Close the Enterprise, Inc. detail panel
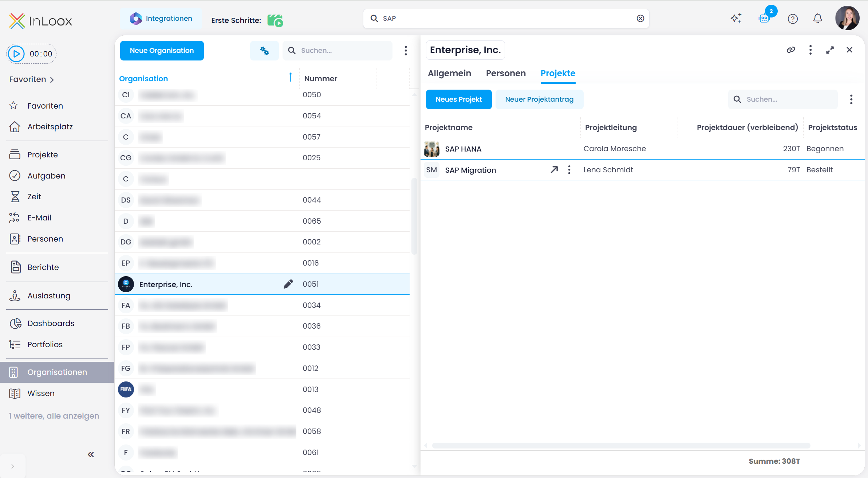Screen dimensions: 868x478 click(x=849, y=50)
